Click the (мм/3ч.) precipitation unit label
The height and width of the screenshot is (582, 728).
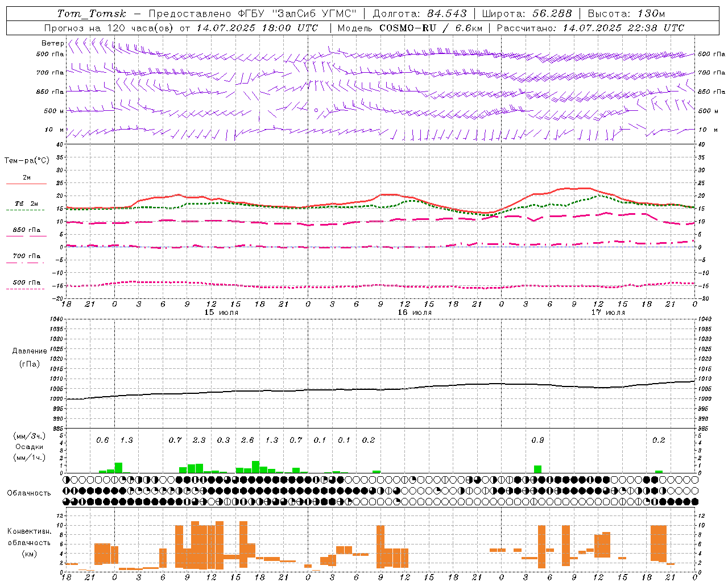(29, 436)
